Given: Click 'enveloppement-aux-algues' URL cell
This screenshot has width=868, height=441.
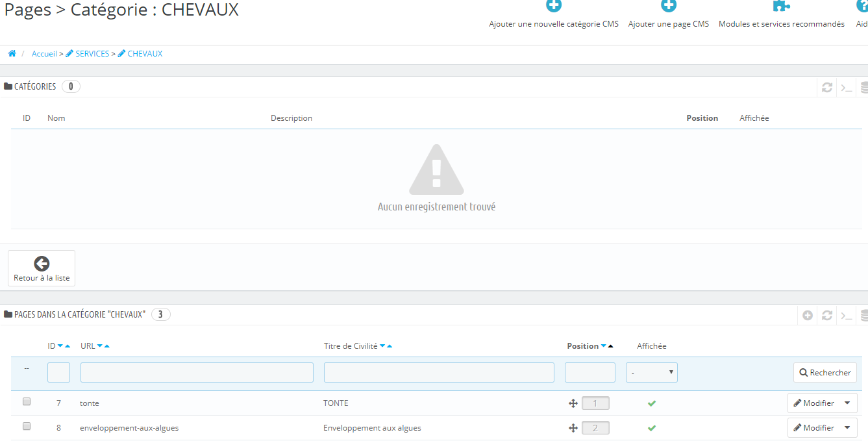Looking at the screenshot, I should click(x=129, y=428).
